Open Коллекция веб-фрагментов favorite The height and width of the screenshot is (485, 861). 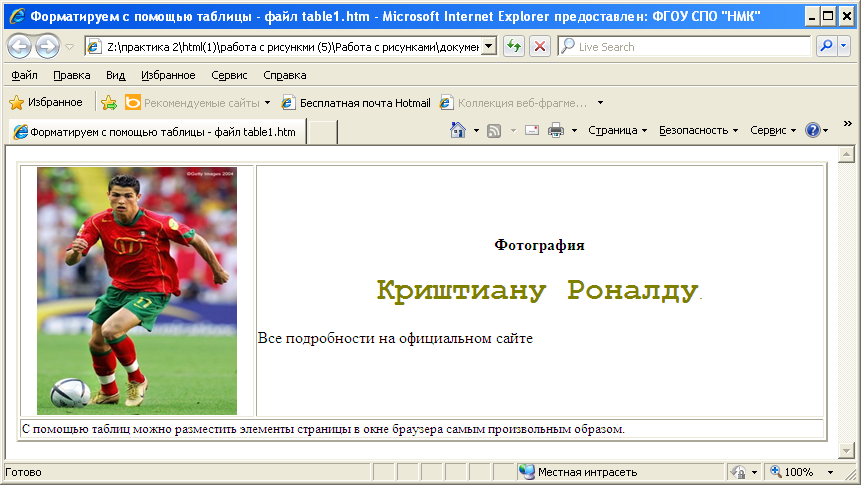coord(513,103)
